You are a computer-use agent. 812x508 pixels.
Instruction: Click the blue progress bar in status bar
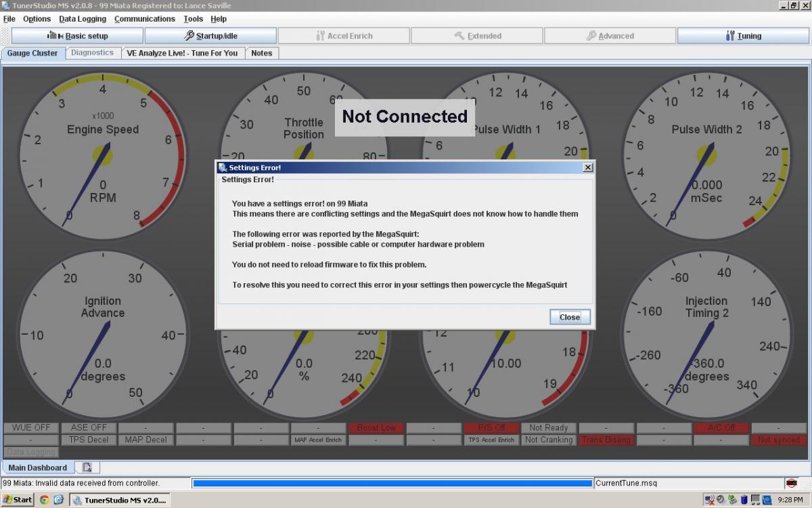coord(392,483)
